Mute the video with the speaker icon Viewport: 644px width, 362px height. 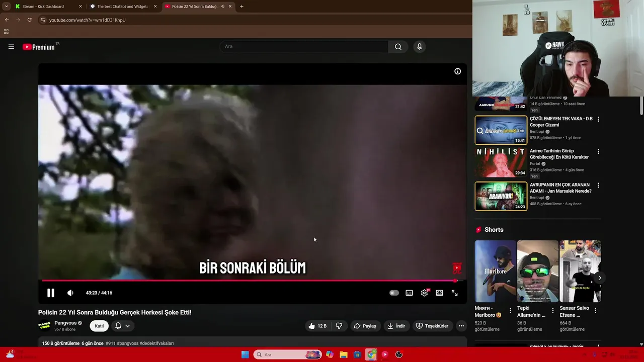tap(70, 293)
